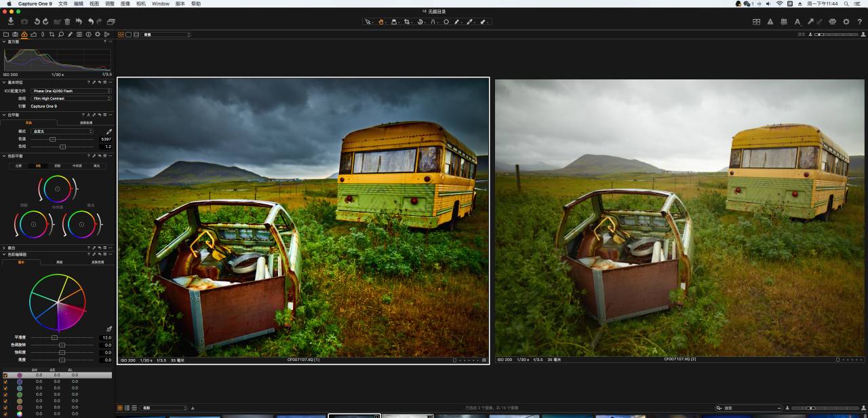Show the grid overlay icon
The height and width of the screenshot is (418, 868).
784,22
